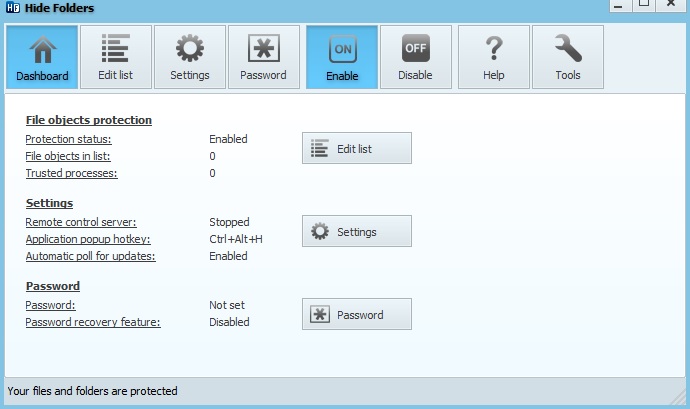Click the status bar protection message

coord(92,391)
